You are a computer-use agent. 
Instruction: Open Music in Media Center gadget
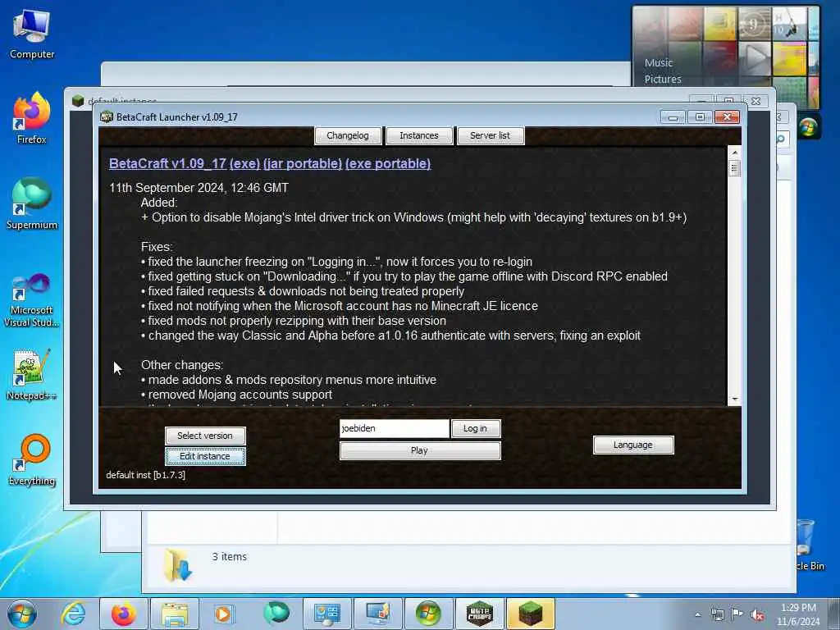pos(659,62)
